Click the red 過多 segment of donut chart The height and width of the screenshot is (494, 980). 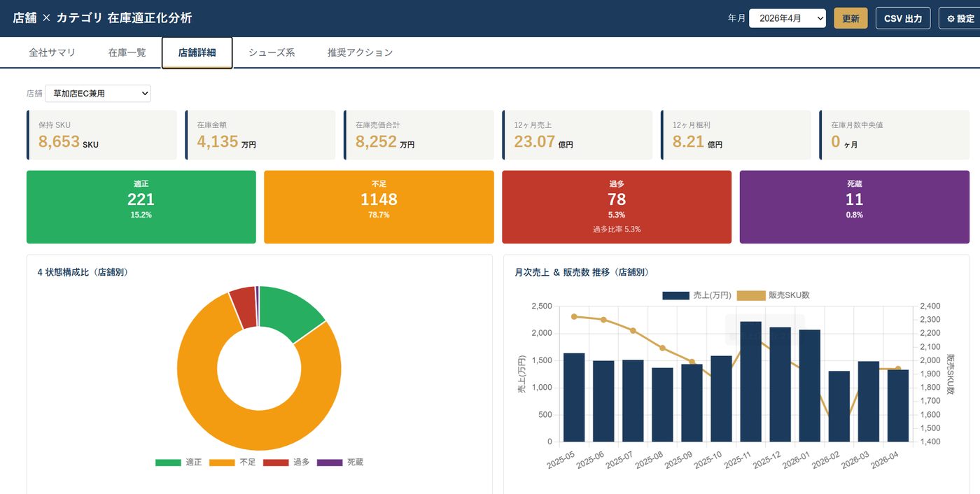click(x=244, y=306)
